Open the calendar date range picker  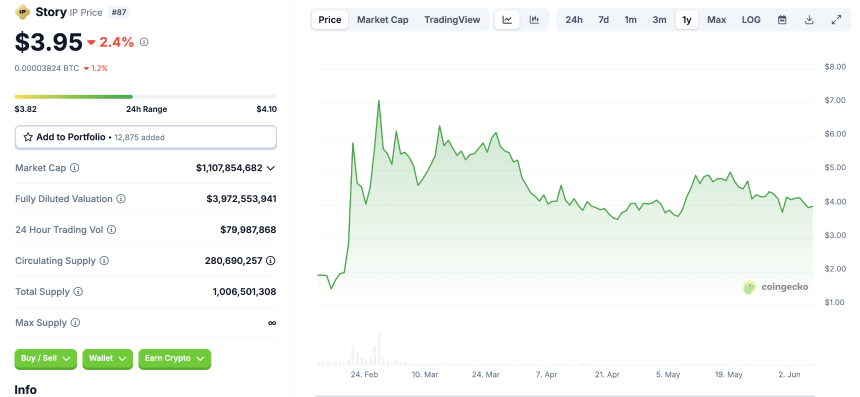(782, 20)
